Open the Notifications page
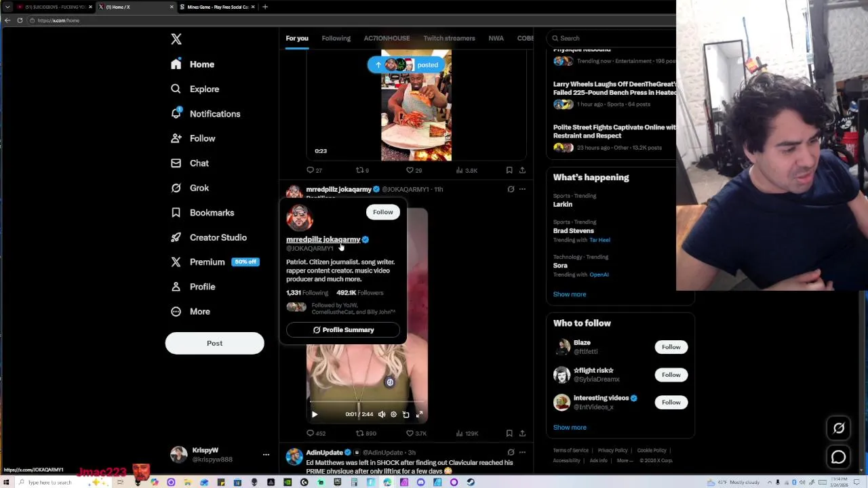Screen dimensions: 868x488 pos(205,114)
